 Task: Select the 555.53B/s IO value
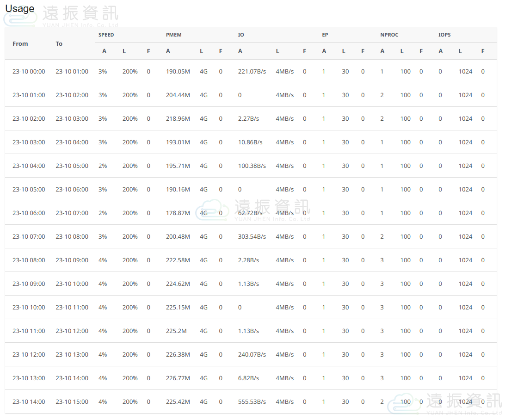252,401
